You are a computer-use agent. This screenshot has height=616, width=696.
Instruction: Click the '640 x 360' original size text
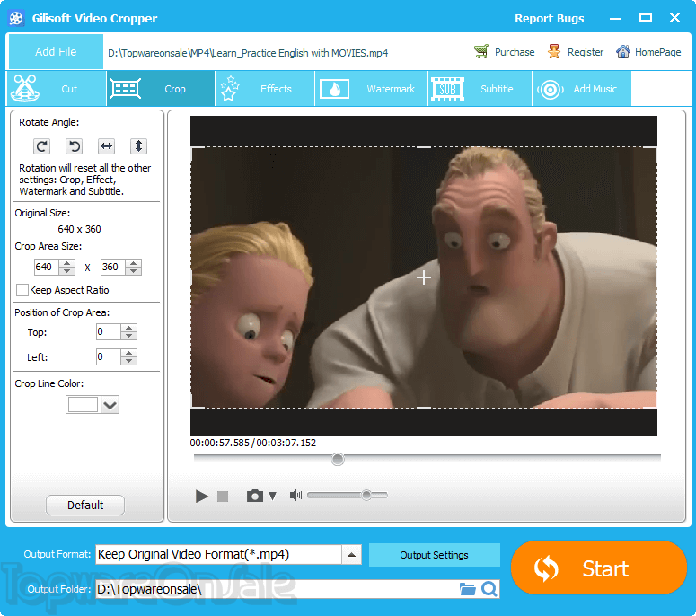79,229
